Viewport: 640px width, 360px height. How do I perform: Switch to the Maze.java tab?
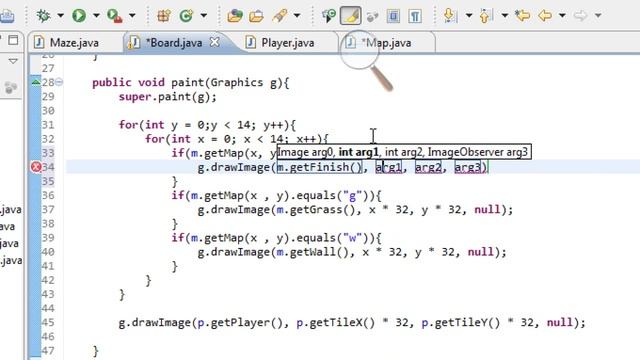73,42
